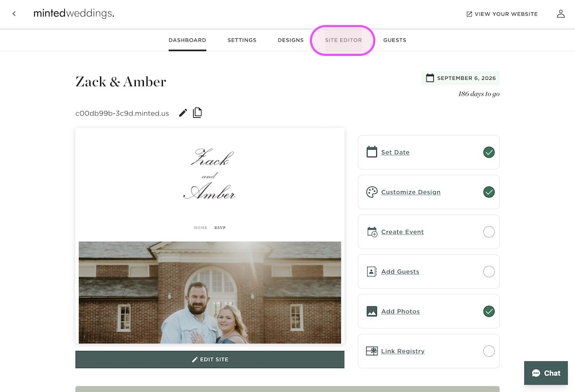Open View Your Website

coord(501,14)
